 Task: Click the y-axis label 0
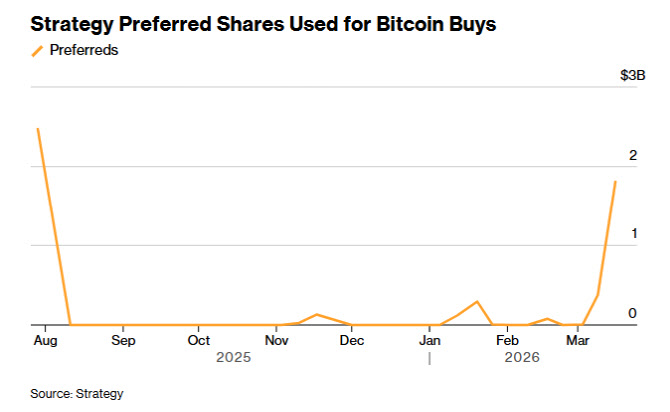click(632, 313)
